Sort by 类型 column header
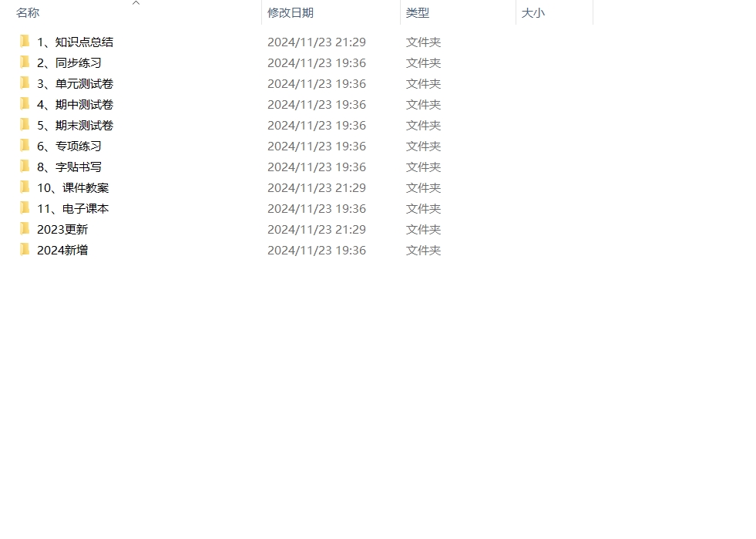The image size is (756, 539). pos(418,13)
